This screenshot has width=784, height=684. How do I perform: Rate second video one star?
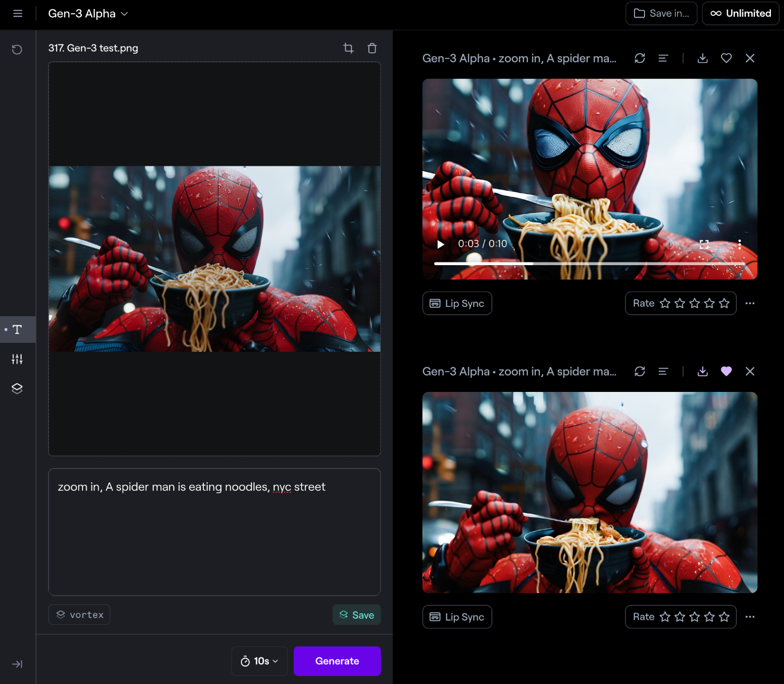click(665, 617)
